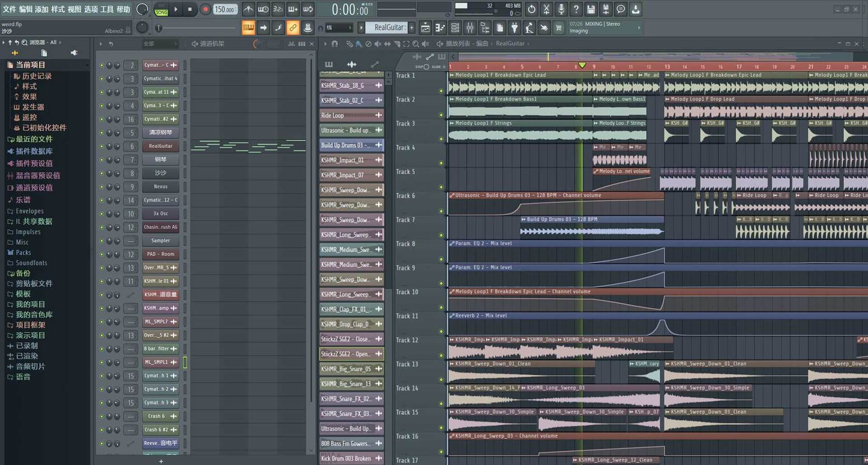Image resolution: width=868 pixels, height=465 pixels.
Task: Toggle overdub blend recording icon
Action: pyautogui.click(x=293, y=9)
